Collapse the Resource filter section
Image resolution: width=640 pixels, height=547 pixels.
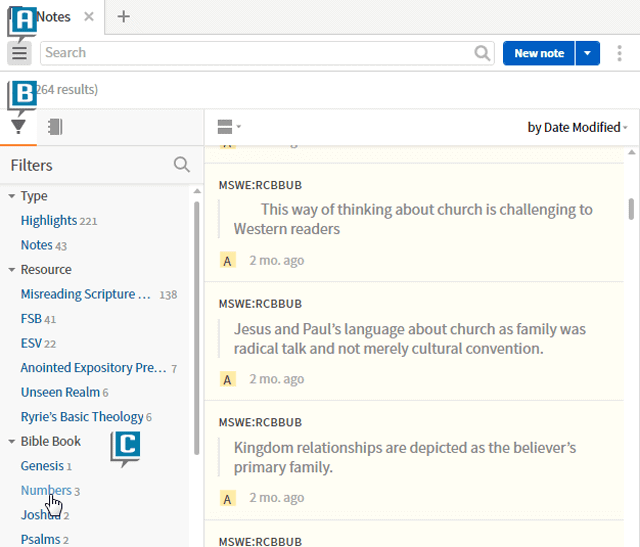coord(12,270)
